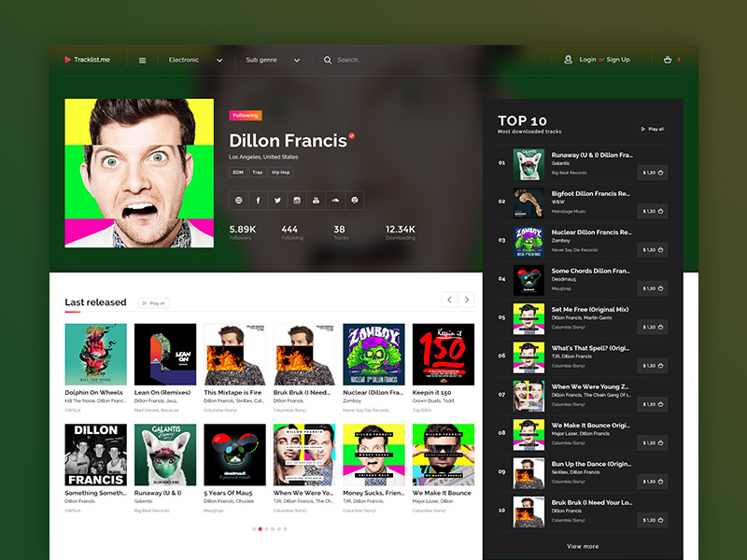
Task: Add Runaway (U & I) to cart
Action: (x=652, y=173)
